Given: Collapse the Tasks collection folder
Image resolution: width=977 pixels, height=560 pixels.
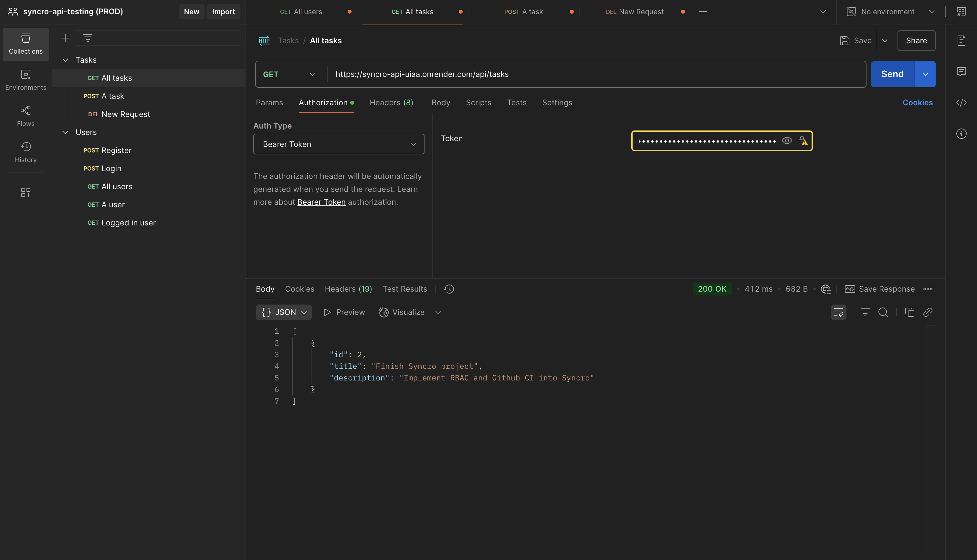Looking at the screenshot, I should (65, 60).
